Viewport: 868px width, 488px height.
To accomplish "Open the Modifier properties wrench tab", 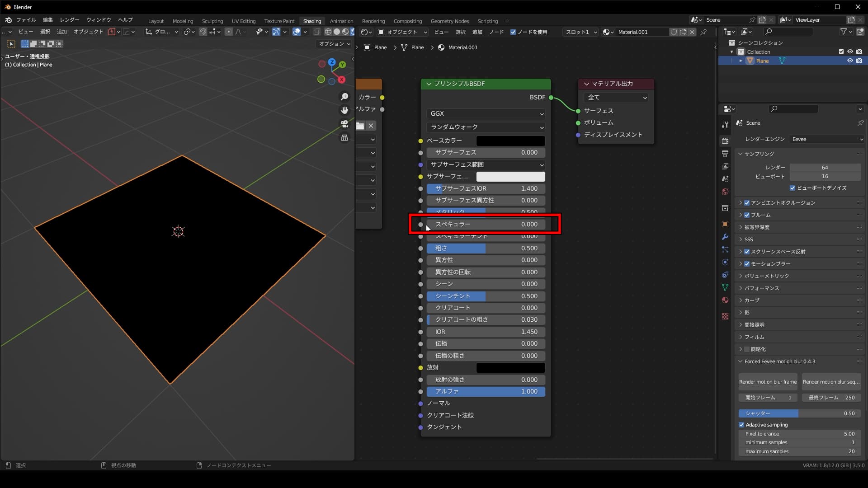I will click(x=725, y=237).
